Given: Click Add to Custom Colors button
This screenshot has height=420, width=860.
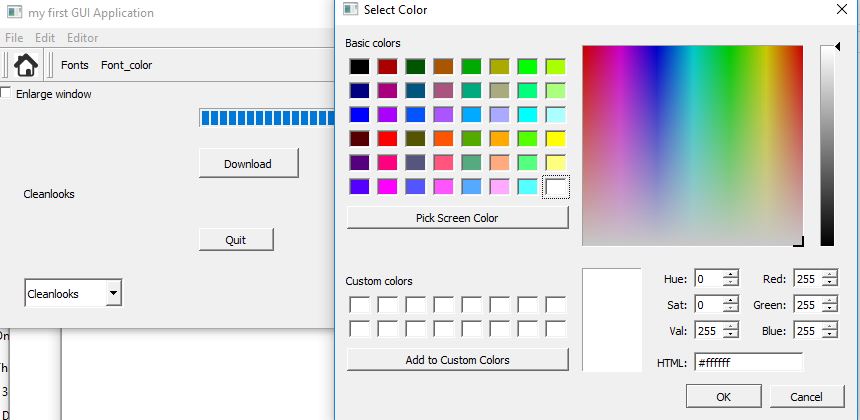Looking at the screenshot, I should (457, 360).
